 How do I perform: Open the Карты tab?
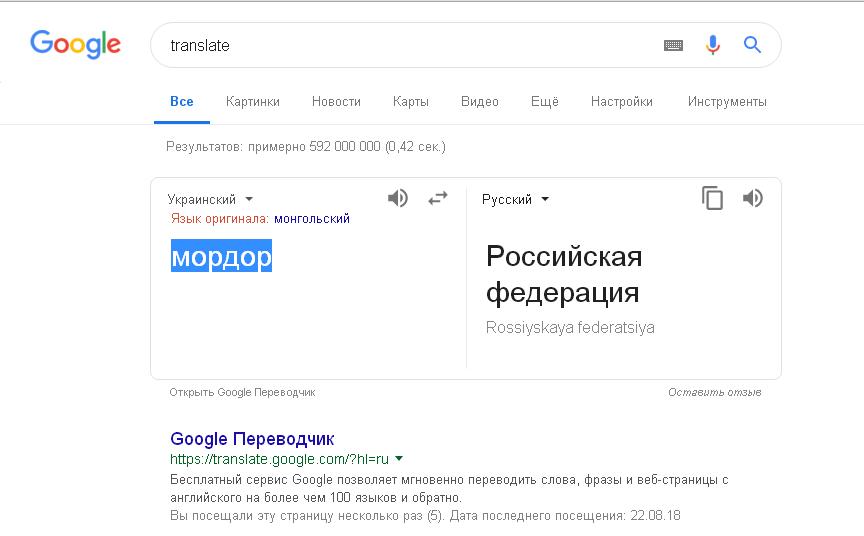411,101
